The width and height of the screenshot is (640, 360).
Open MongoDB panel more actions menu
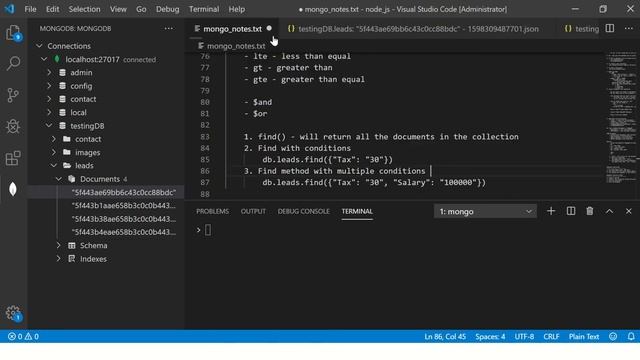[x=169, y=29]
